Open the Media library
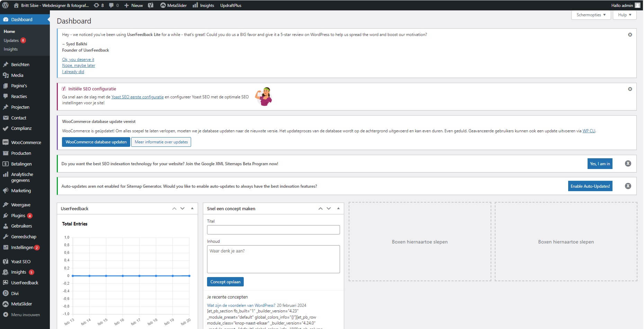This screenshot has height=329, width=644. pos(17,75)
